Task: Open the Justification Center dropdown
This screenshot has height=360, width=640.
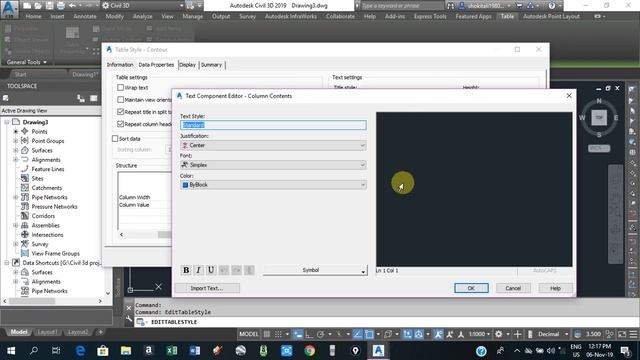Action: (x=273, y=145)
